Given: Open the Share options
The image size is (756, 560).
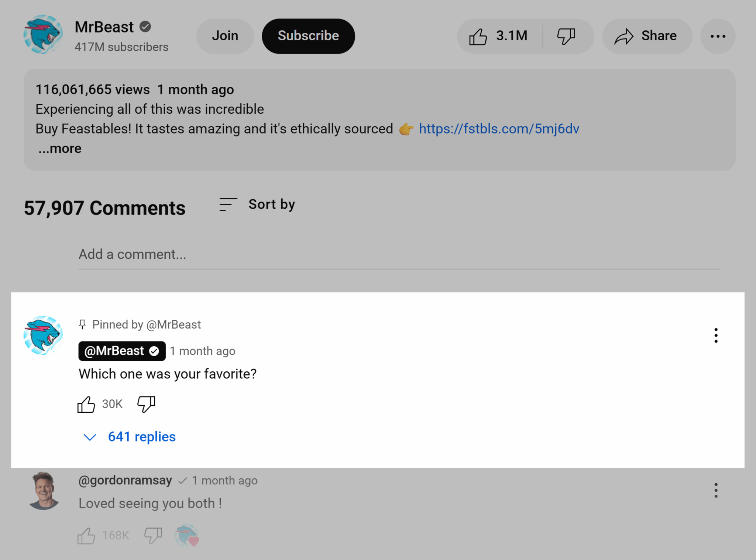Looking at the screenshot, I should pyautogui.click(x=647, y=36).
